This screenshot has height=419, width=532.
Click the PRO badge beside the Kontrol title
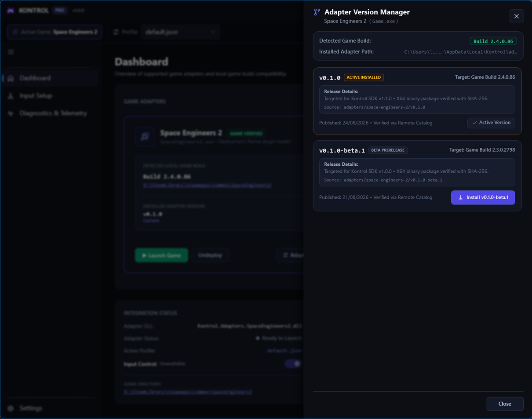point(60,11)
